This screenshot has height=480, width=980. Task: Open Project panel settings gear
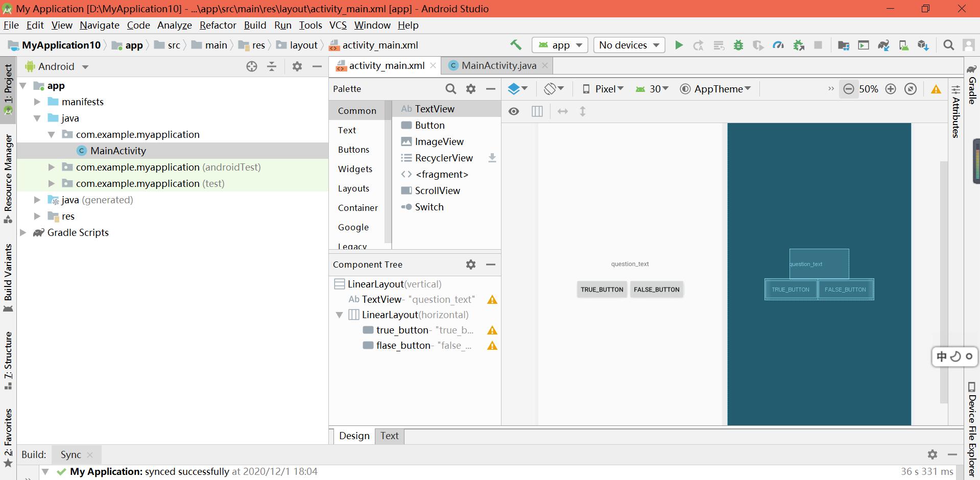click(297, 66)
